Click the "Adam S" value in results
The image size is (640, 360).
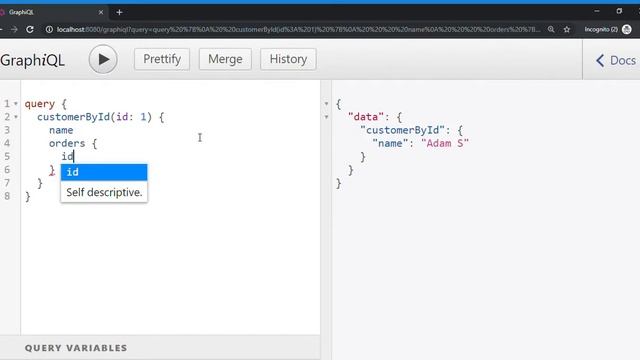pos(445,143)
